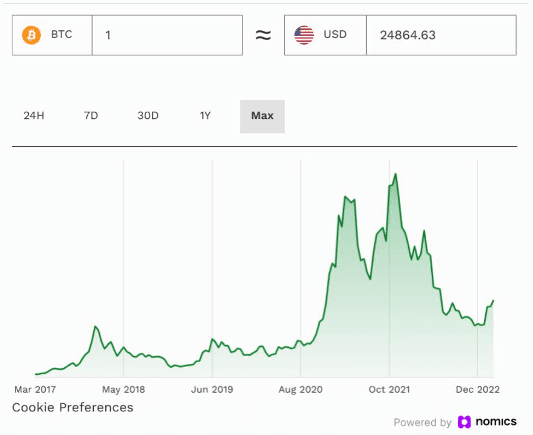The width and height of the screenshot is (533, 435).
Task: Select the 24H time range tab
Action: point(34,116)
